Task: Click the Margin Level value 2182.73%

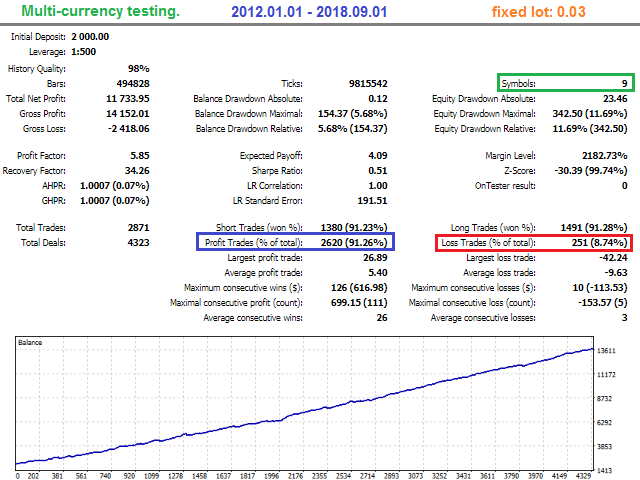Action: (x=605, y=156)
